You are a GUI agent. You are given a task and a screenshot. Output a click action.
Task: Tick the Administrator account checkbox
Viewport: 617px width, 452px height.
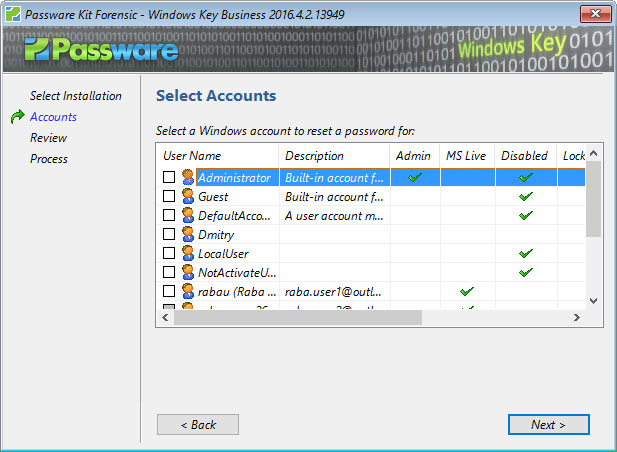(169, 177)
